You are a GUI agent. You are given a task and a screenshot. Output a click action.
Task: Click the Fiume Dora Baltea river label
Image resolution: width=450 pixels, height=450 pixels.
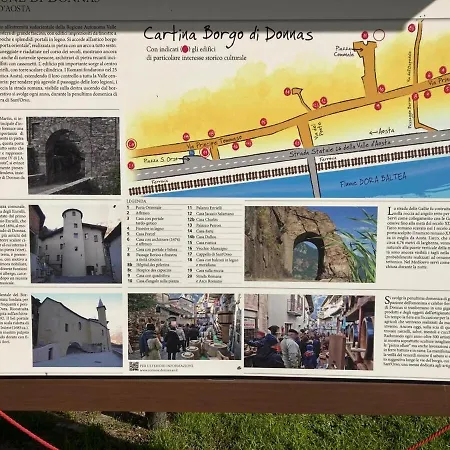coord(373,180)
